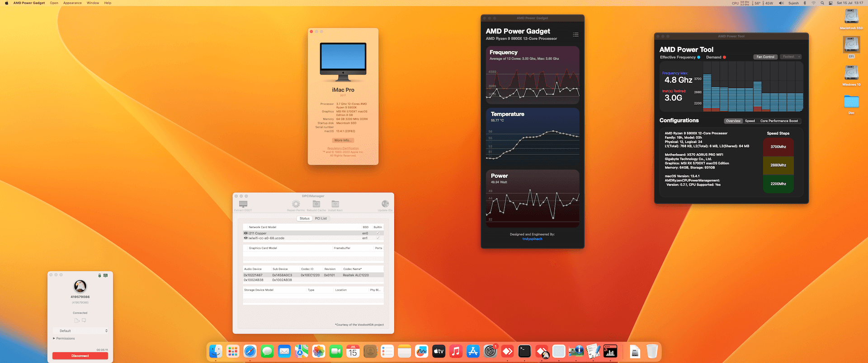Select Realtek ALC1220 codec row

pos(313,275)
